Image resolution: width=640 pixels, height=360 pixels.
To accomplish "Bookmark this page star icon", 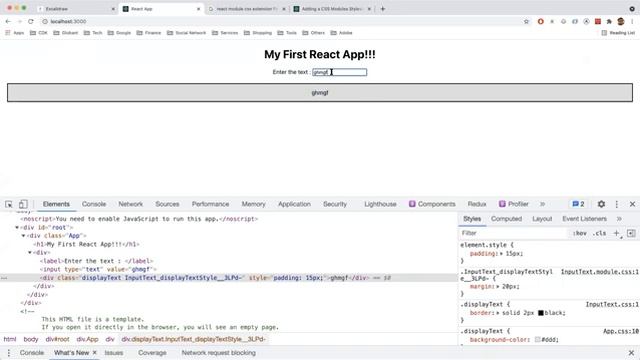I will 526,21.
